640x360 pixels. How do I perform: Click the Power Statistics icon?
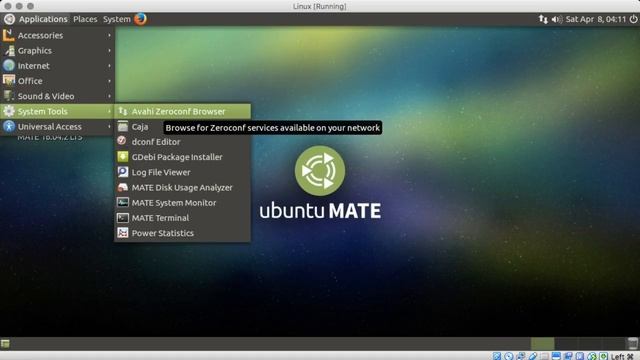coord(122,233)
